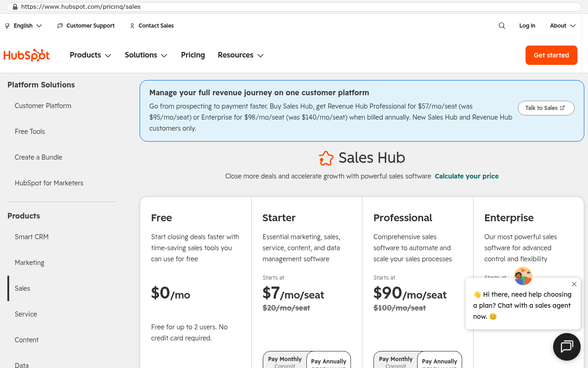Select Smart CRM in sidebar
This screenshot has height=368, width=588.
coord(32,237)
